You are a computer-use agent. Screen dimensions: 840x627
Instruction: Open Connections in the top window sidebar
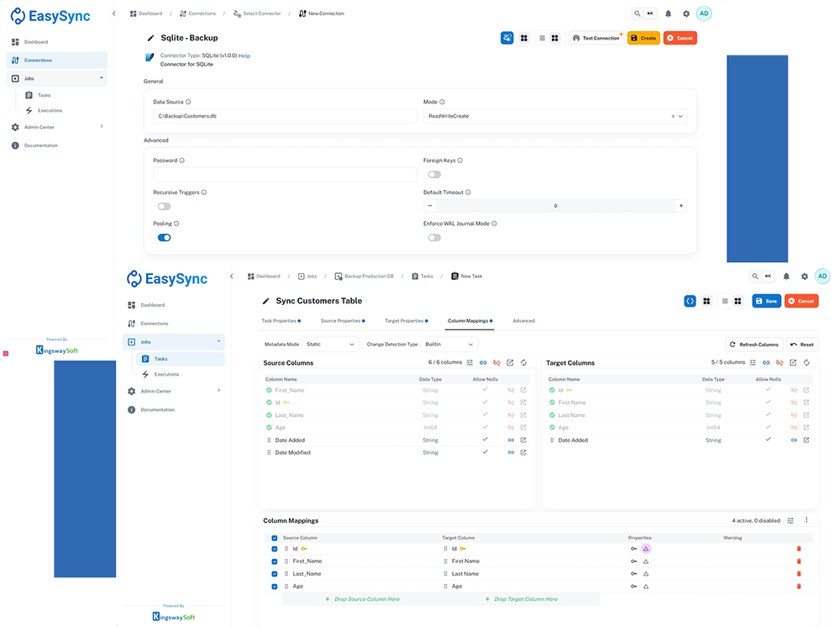57,60
